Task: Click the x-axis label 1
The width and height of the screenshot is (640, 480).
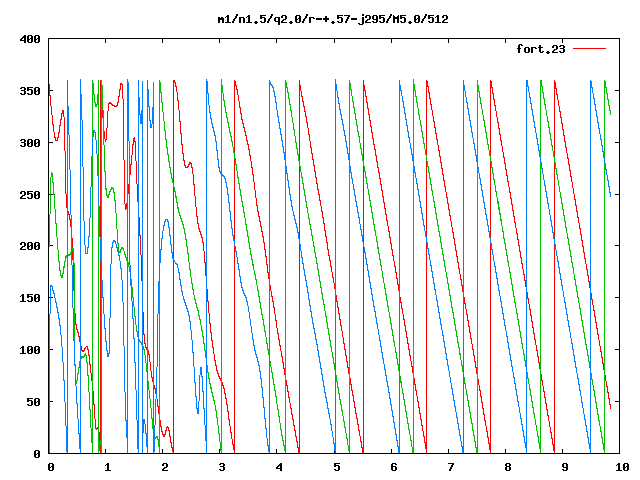Action: click(107, 467)
